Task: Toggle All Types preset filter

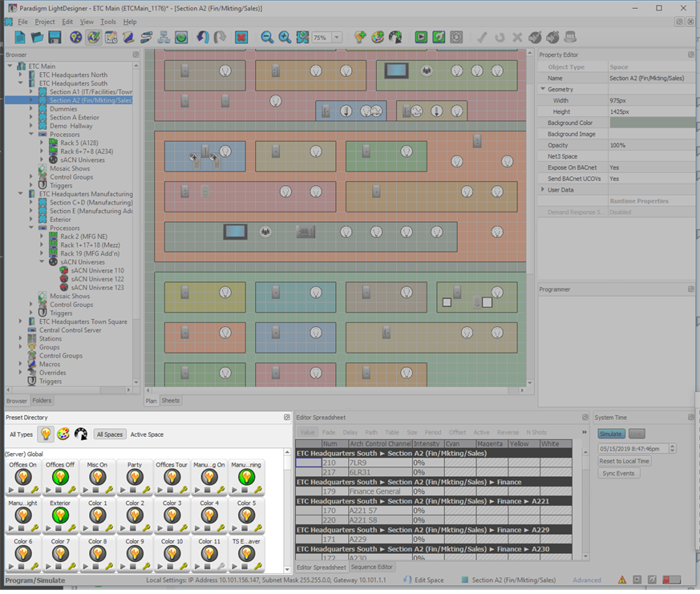Action: 21,434
